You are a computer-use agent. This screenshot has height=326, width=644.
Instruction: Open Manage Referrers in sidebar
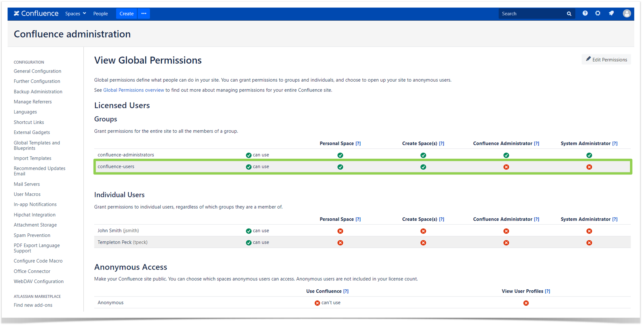tap(33, 102)
